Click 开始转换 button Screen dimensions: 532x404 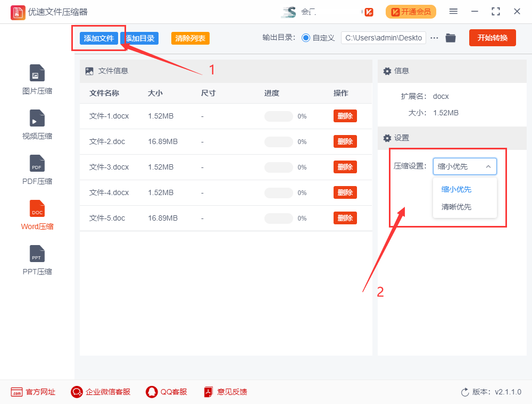click(492, 38)
